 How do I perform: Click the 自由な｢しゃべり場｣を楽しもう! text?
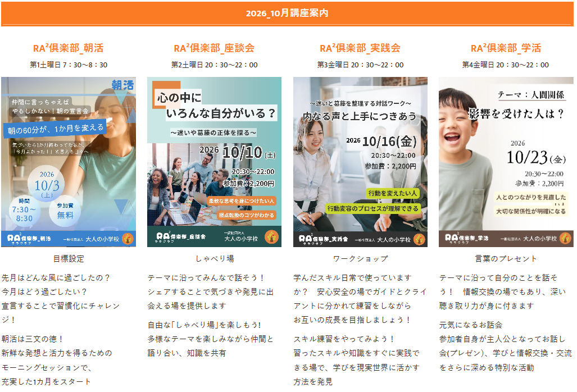coord(205,325)
